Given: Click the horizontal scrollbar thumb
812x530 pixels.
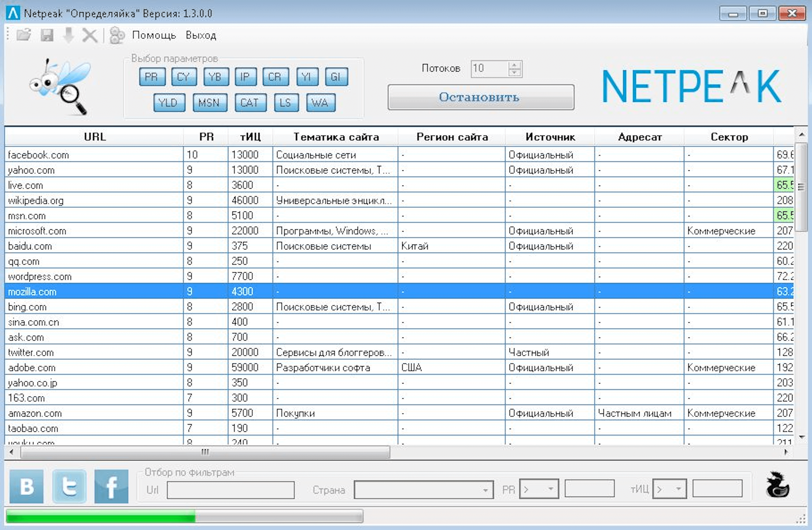Looking at the screenshot, I should click(205, 452).
